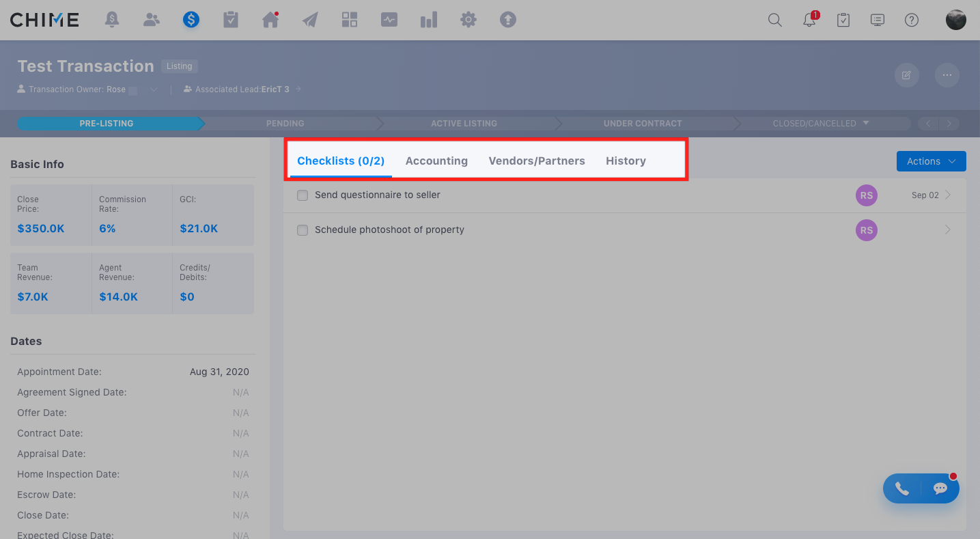Click the search magnifier icon
This screenshot has height=539, width=980.
774,20
